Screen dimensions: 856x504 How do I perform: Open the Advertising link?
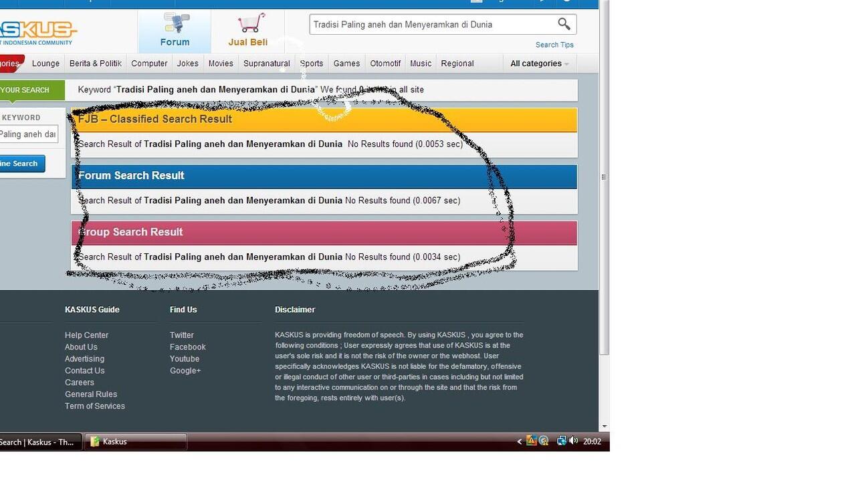(x=84, y=359)
